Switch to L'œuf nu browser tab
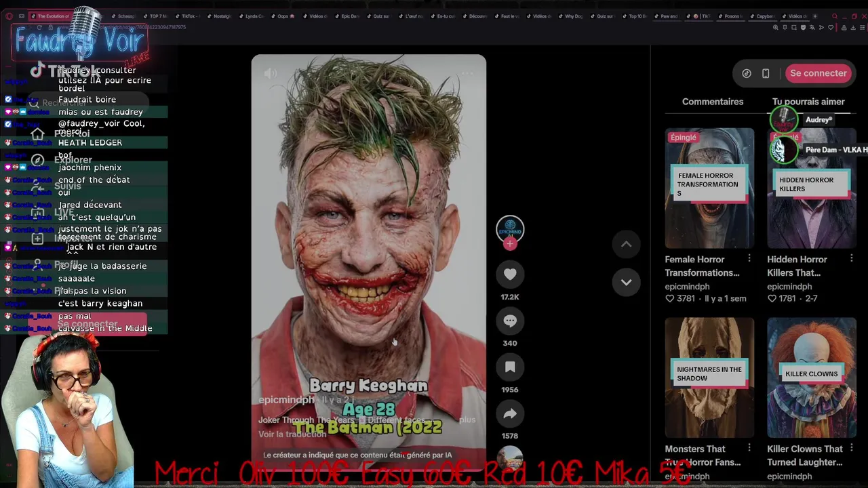This screenshot has height=488, width=868. (410, 16)
